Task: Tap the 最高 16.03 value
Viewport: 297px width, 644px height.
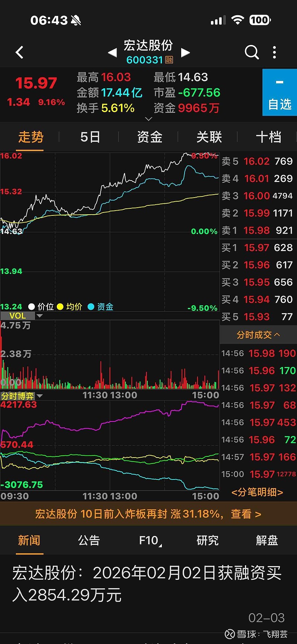Action: (116, 77)
